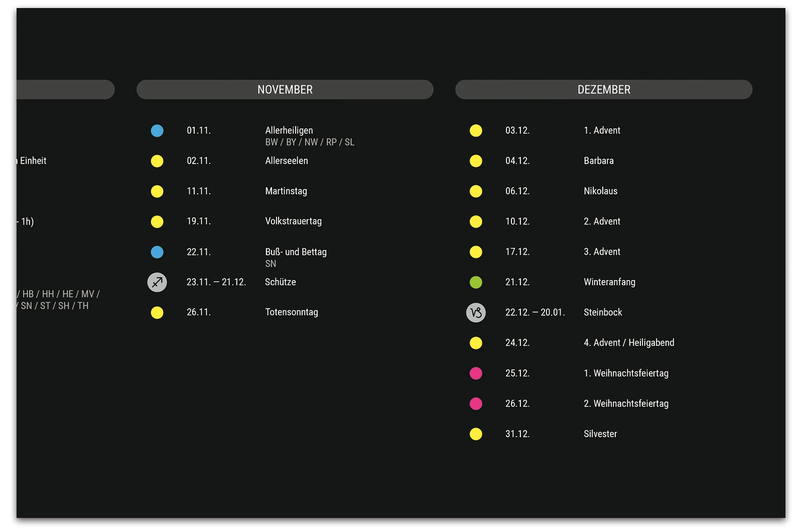Click the pink dot beside 2. Weihnachtsfeiertag
Image resolution: width=803 pixels, height=532 pixels.
(476, 404)
